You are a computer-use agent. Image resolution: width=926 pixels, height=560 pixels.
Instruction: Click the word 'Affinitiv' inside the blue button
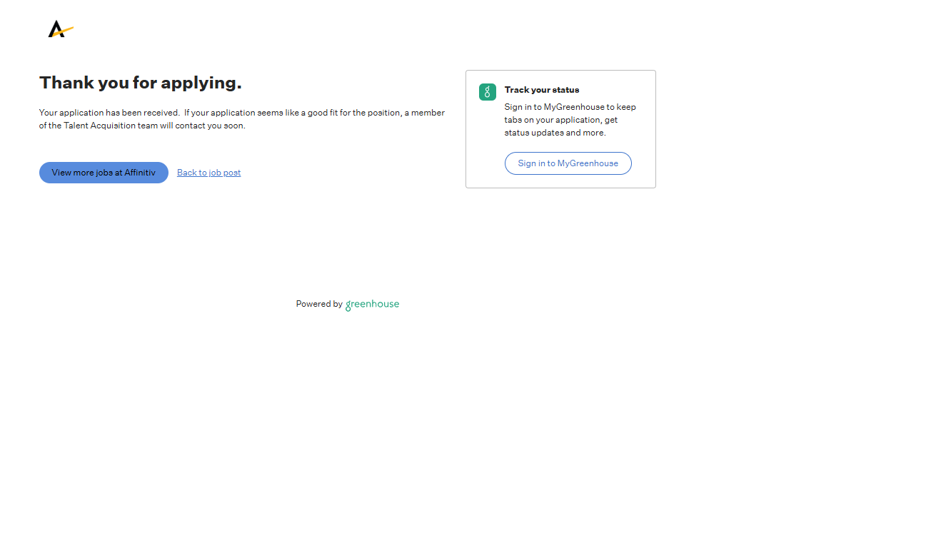(x=140, y=173)
